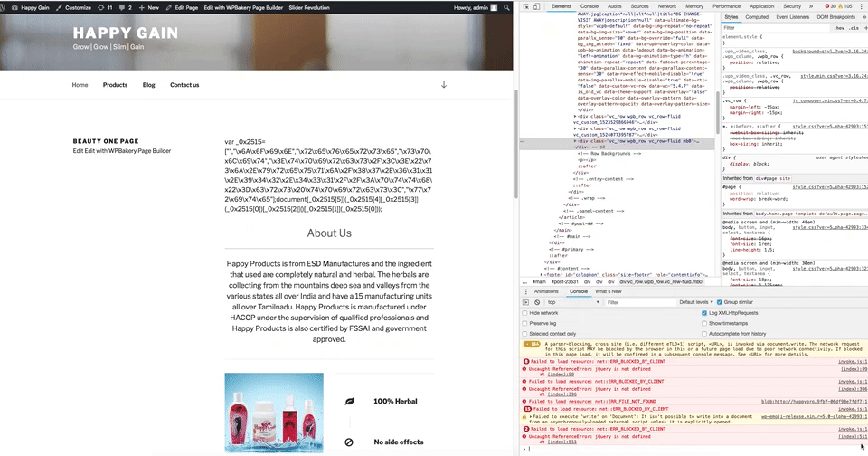Select the Event Listeners pane tab
The height and width of the screenshot is (456, 868).
792,17
